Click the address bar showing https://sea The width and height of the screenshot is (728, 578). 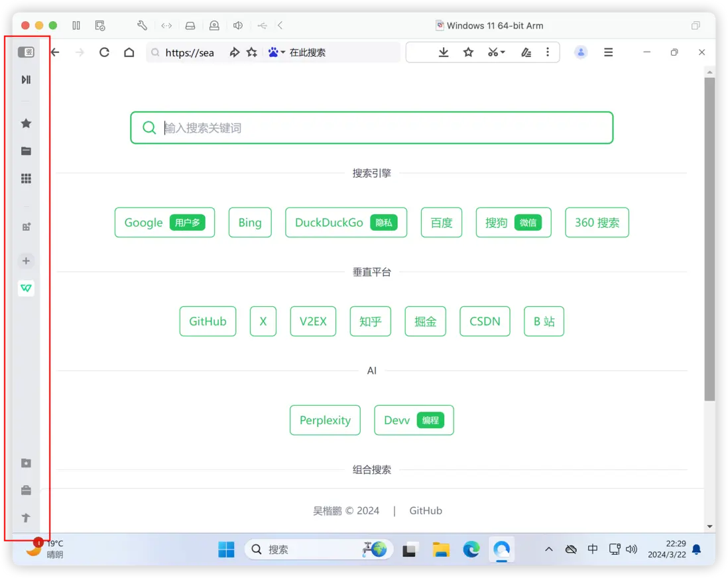(190, 52)
